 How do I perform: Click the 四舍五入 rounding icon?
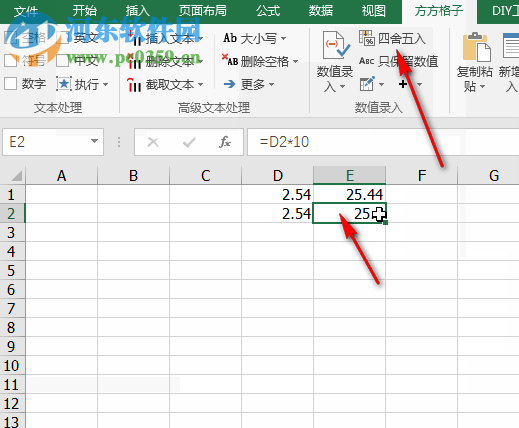(367, 38)
